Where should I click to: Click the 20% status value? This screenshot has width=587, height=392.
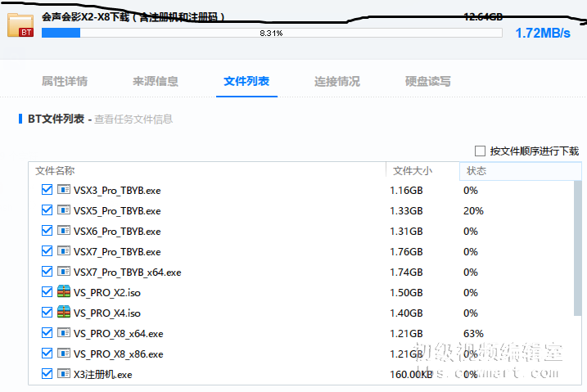(473, 211)
